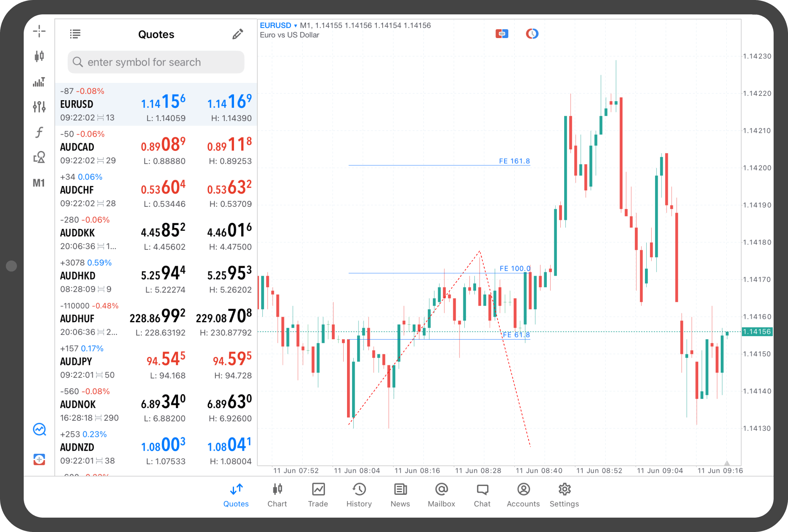788x532 pixels.
Task: Open the indicators icon in the sidebar
Action: coord(39,82)
